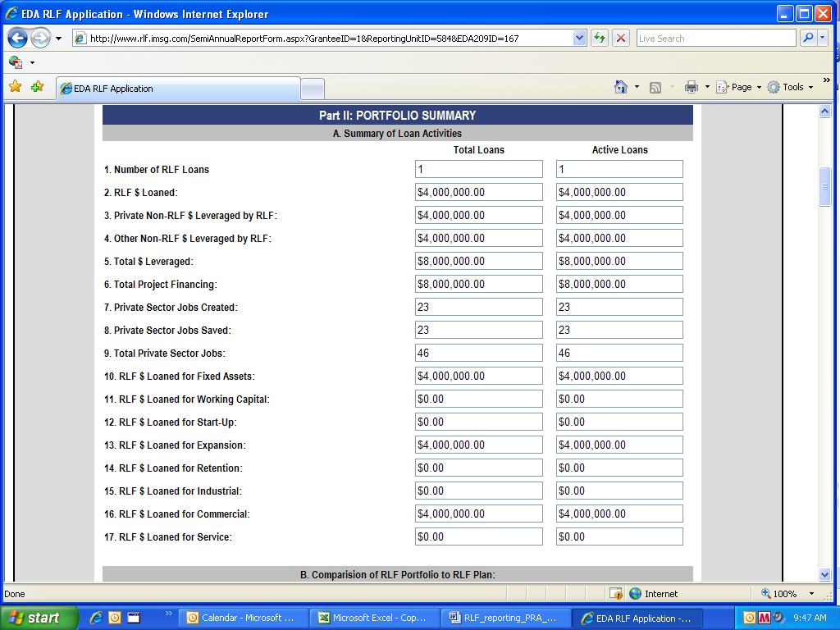
Task: Switch to EDA RLF Application taskbar button
Action: [x=637, y=618]
